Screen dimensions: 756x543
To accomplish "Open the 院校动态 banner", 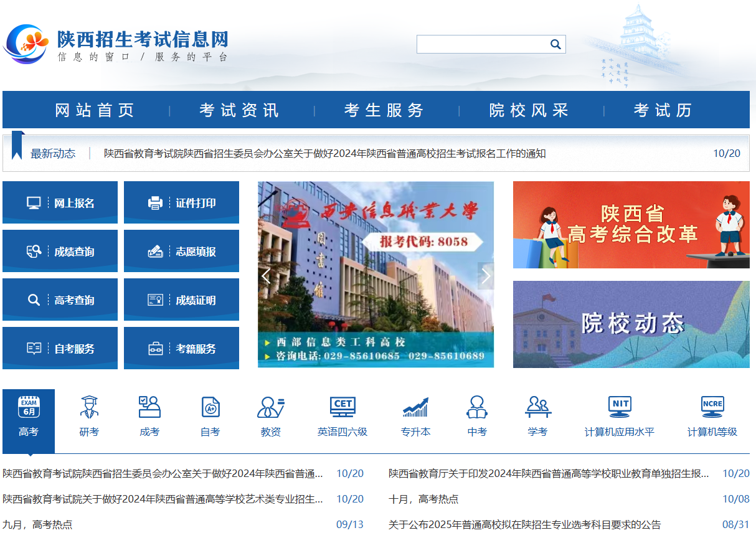I will (631, 324).
